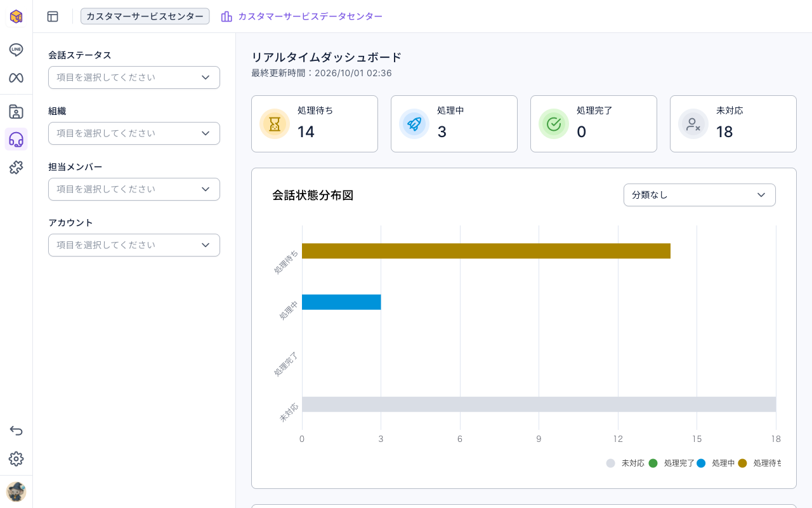Click the user avatar picture
The width and height of the screenshot is (812, 508).
coord(16,491)
